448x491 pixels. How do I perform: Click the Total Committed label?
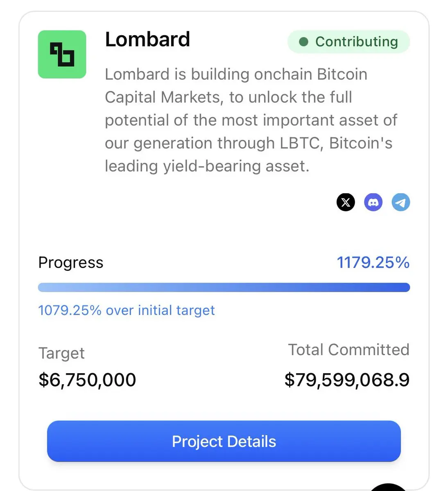tap(348, 349)
